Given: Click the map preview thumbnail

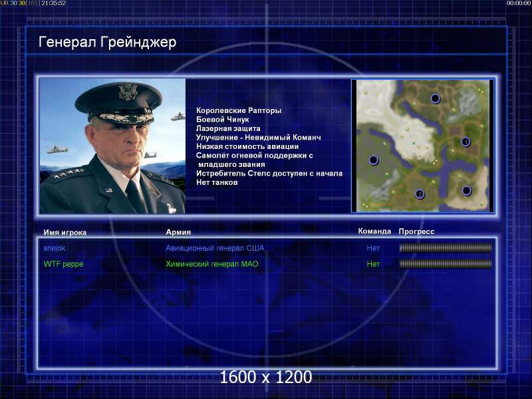Looking at the screenshot, I should tap(422, 146).
